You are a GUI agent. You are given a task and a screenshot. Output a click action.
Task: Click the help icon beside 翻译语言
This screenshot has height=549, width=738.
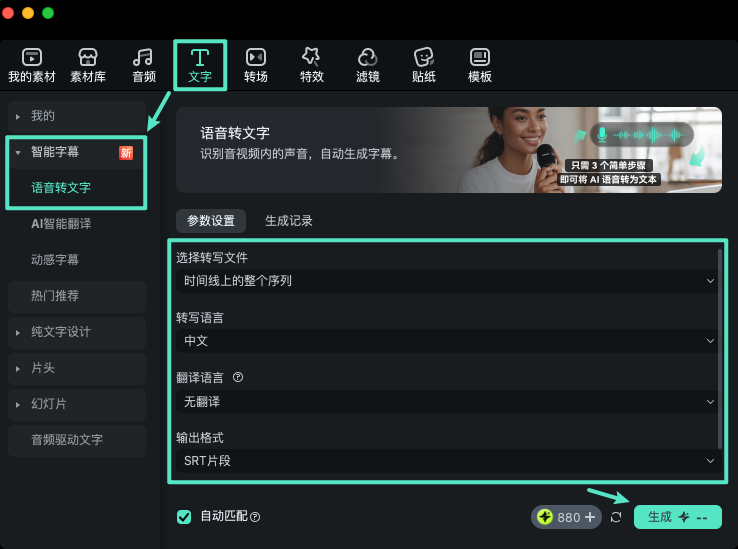click(238, 377)
